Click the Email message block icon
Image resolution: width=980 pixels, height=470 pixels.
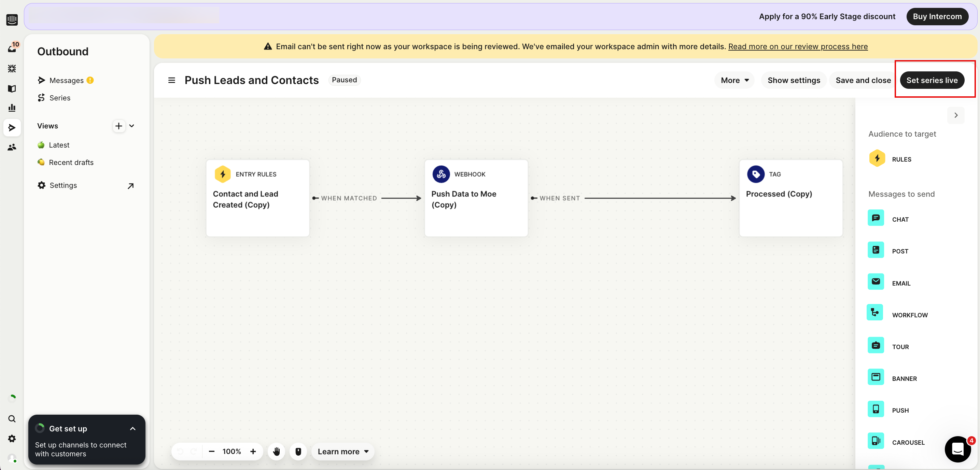click(x=876, y=282)
